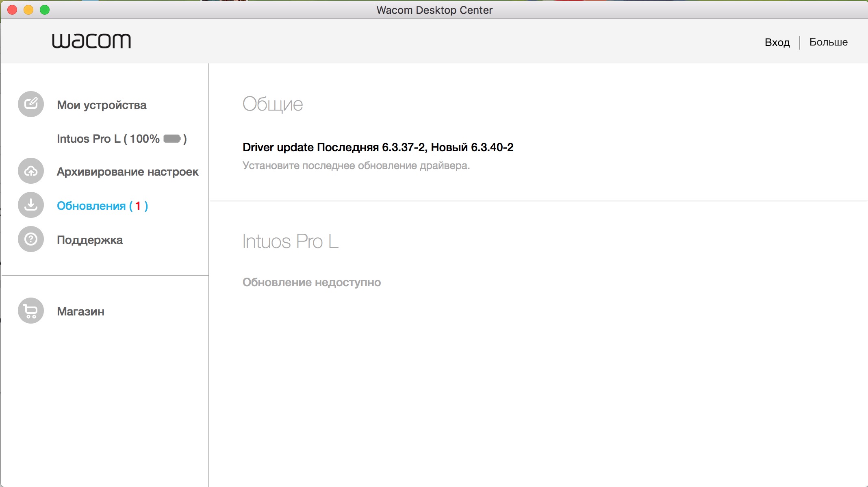Select Обновления (1) in sidebar
This screenshot has width=868, height=487.
[102, 206]
